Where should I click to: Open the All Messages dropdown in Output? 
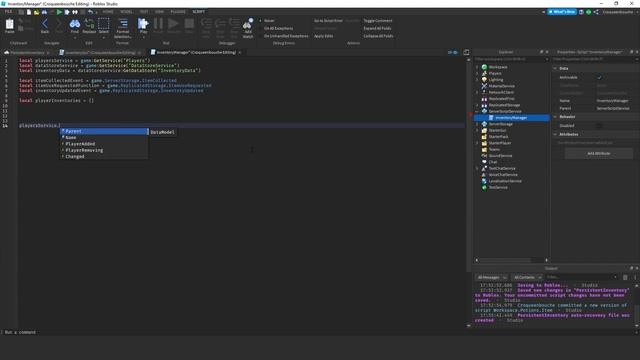pos(492,277)
